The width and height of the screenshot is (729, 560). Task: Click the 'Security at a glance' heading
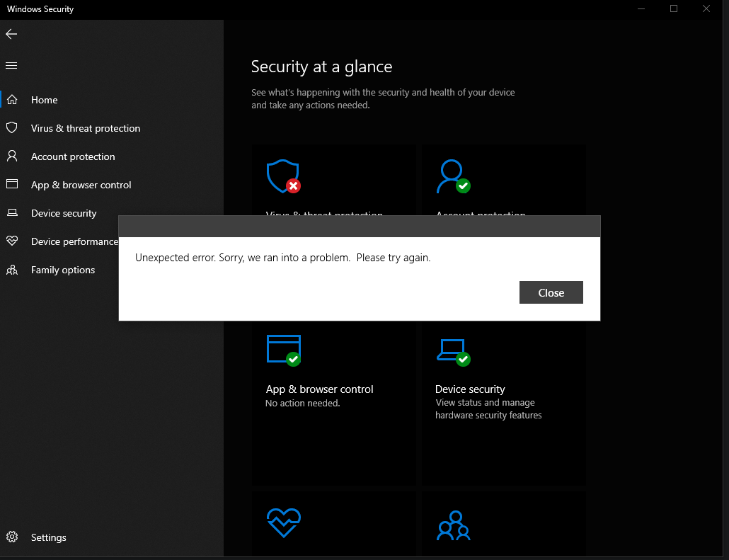(x=322, y=67)
